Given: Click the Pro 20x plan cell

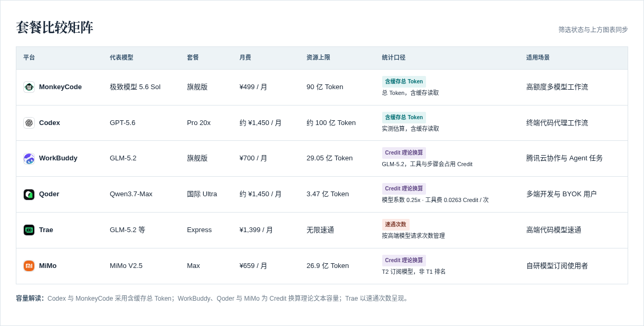Looking at the screenshot, I should point(198,123).
